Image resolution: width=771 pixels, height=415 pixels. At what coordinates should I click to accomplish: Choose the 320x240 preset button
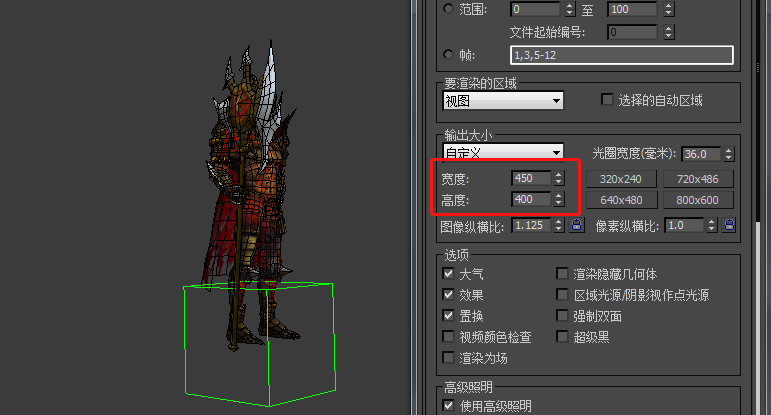click(x=620, y=179)
